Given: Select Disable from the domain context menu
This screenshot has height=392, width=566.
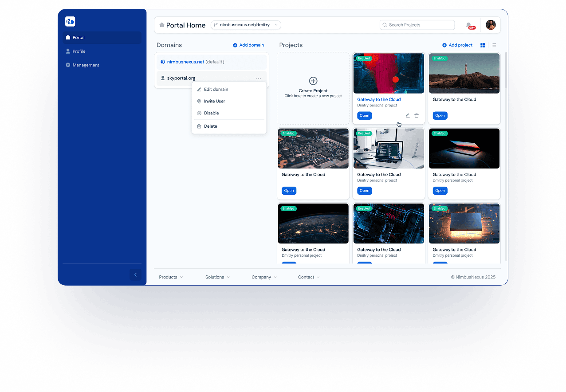Looking at the screenshot, I should pyautogui.click(x=211, y=113).
